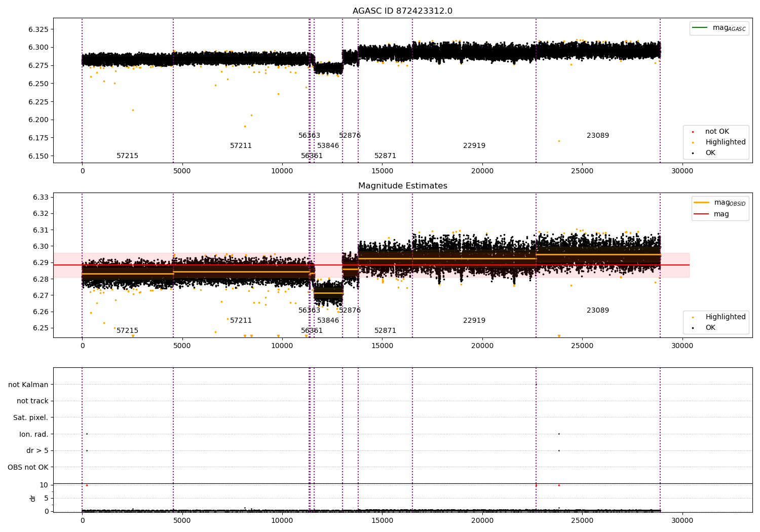Click OBSID label 52876 in the AGASC ID plot
This screenshot has width=760, height=532.
point(350,136)
